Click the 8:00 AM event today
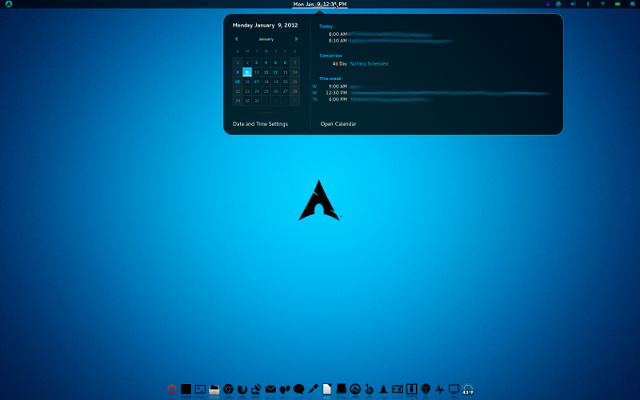 pos(380,34)
